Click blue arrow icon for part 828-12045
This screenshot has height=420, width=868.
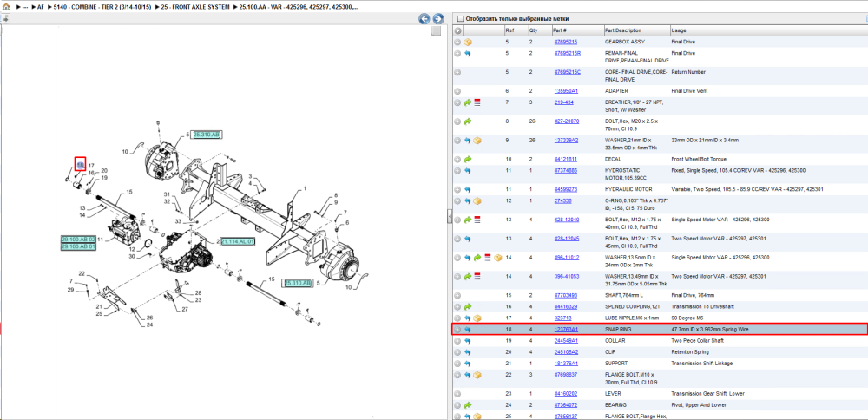[468, 239]
